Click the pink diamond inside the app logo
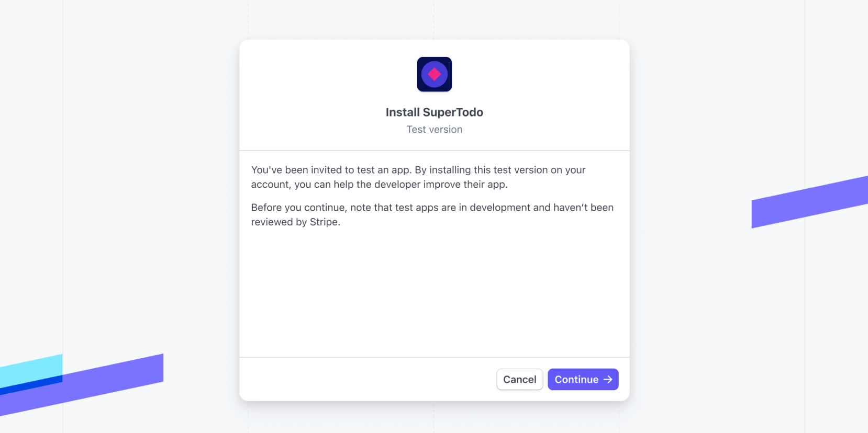Screen dimensions: 868x433 pyautogui.click(x=434, y=74)
